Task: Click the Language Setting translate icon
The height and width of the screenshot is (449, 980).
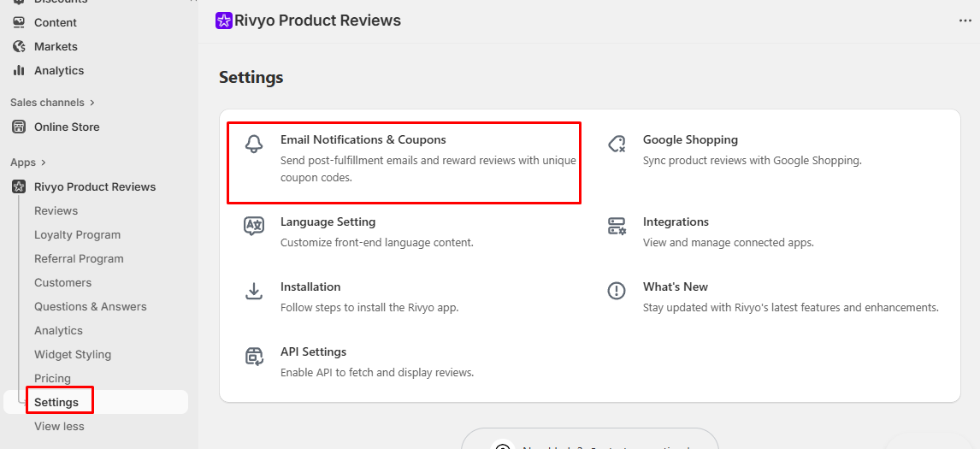Action: (254, 226)
